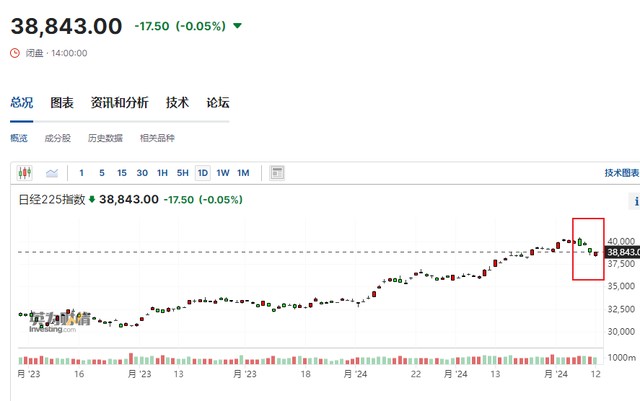
Task: Click the large 38,843.00 price at top
Action: coord(66,26)
